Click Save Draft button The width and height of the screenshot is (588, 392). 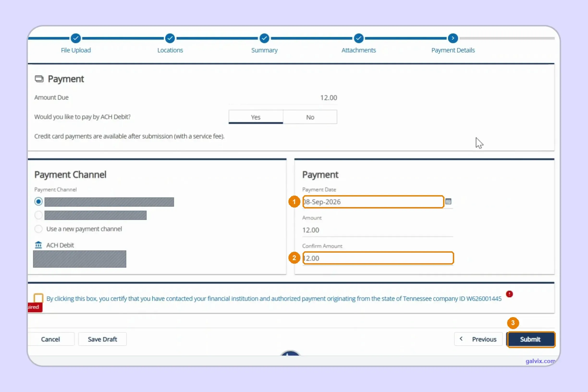pos(102,339)
